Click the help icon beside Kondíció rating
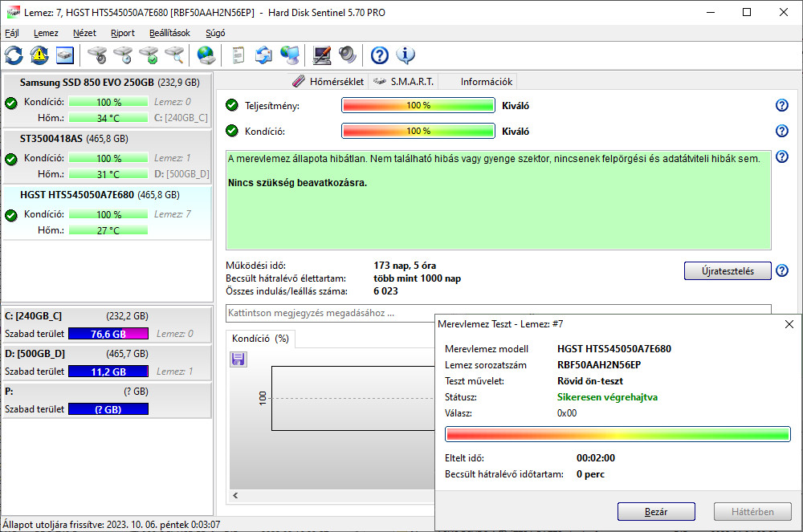The width and height of the screenshot is (803, 532). coord(782,131)
